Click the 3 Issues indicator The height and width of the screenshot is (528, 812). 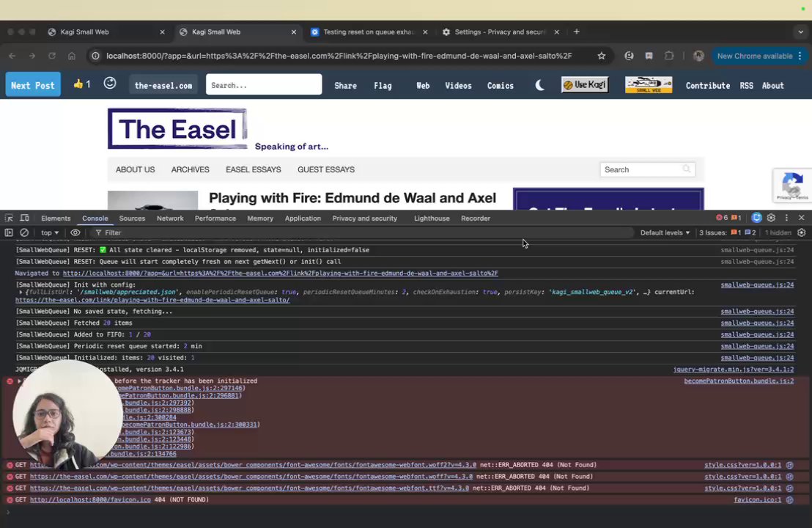pos(728,232)
